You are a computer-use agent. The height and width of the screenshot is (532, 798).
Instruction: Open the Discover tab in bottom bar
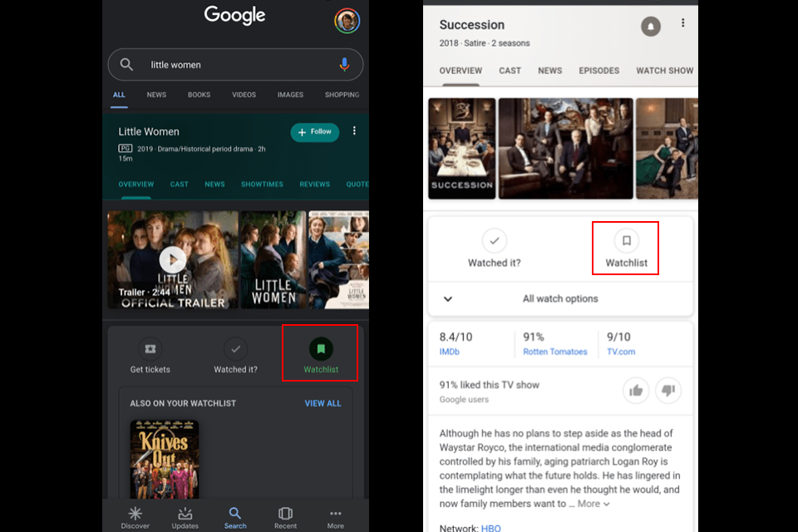click(x=135, y=518)
